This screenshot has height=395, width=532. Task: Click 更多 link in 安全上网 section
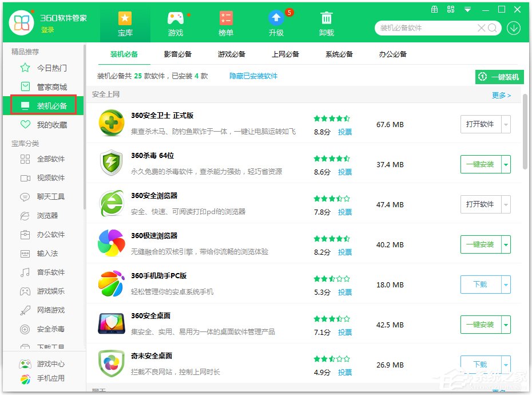[501, 96]
